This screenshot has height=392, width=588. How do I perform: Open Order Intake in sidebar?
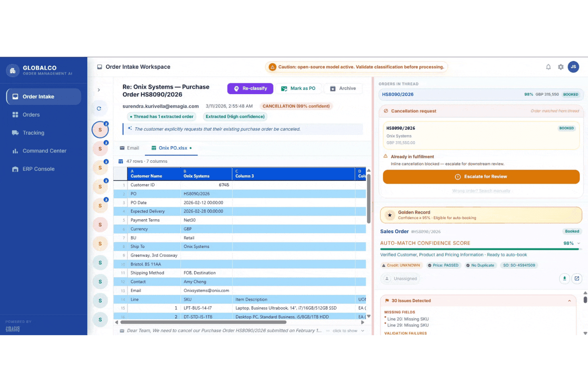(x=44, y=97)
